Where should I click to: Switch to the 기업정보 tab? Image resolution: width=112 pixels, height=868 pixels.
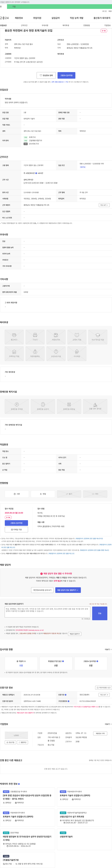[x=107, y=25]
